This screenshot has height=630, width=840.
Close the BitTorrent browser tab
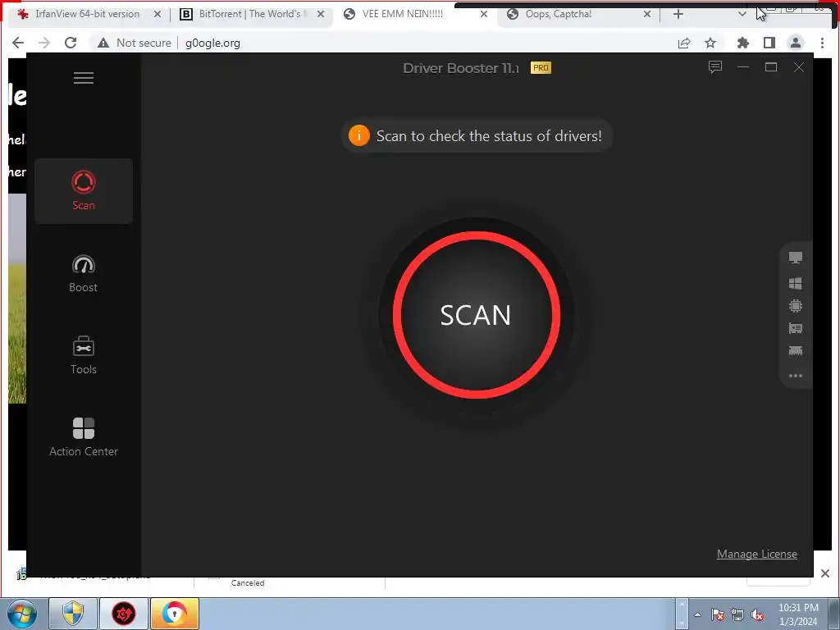321,15
